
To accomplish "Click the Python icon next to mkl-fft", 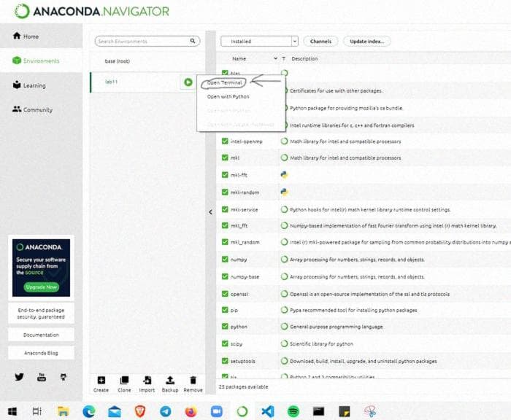I will click(284, 175).
